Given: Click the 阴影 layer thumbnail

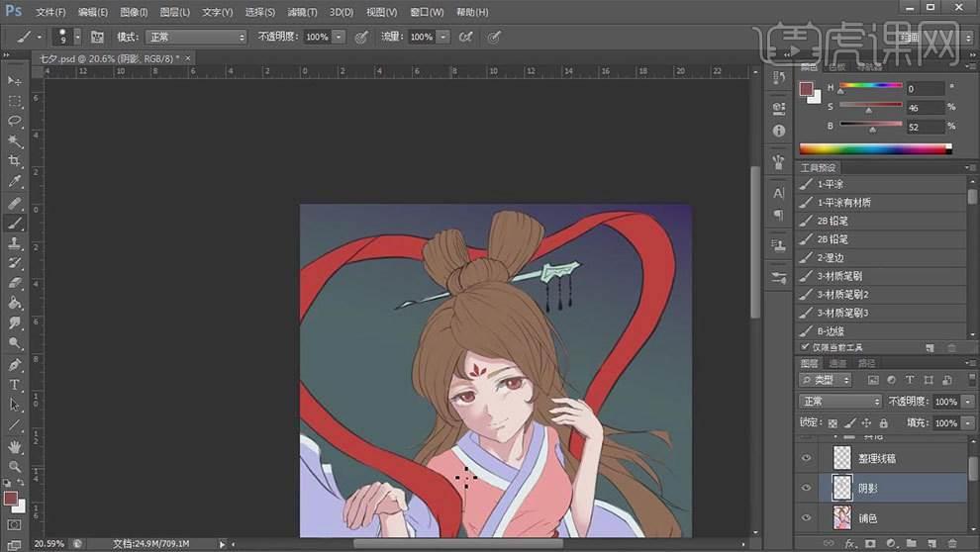Looking at the screenshot, I should coord(842,488).
